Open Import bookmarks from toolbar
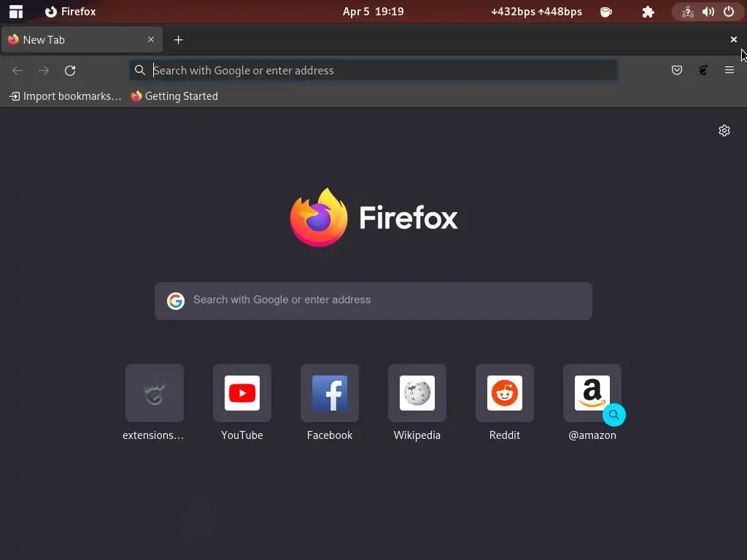 tap(65, 96)
